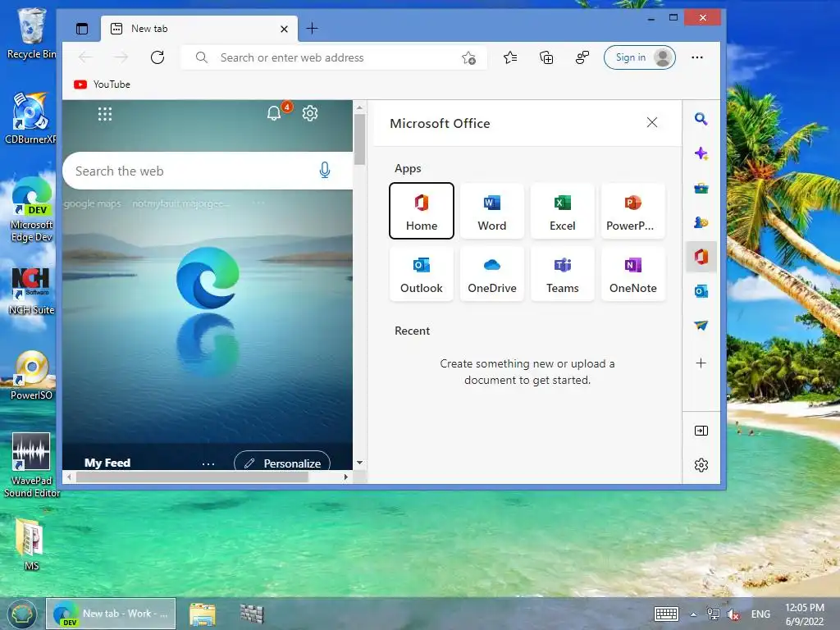
Task: Focus the Search or enter web address bar
Action: tap(335, 57)
